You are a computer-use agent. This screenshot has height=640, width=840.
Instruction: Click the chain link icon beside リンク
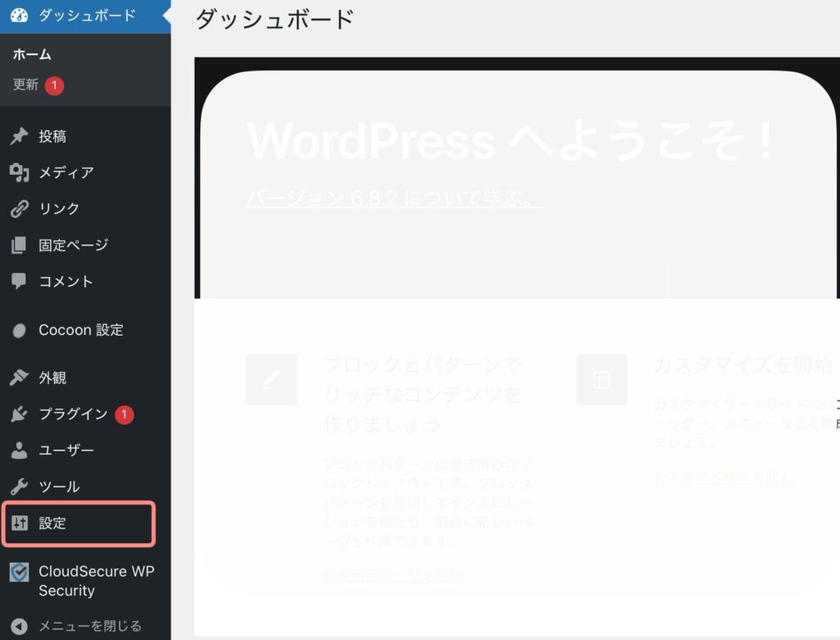[x=20, y=208]
